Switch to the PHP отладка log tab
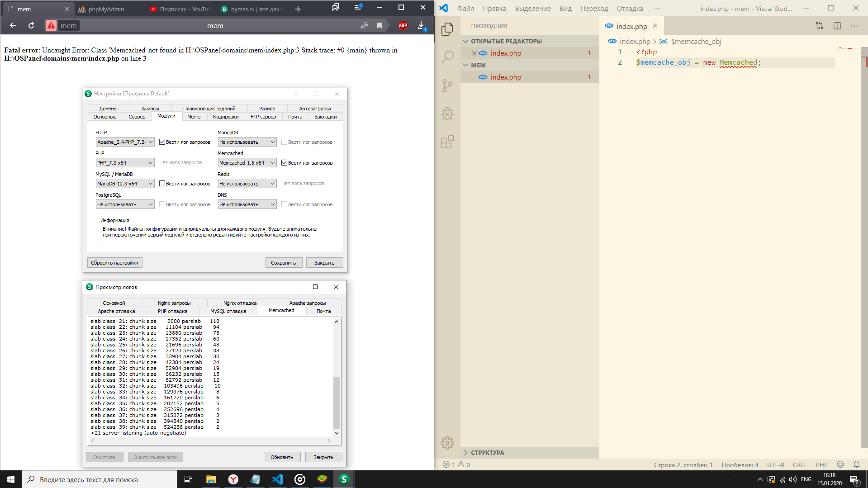The width and height of the screenshot is (868, 488). click(172, 311)
